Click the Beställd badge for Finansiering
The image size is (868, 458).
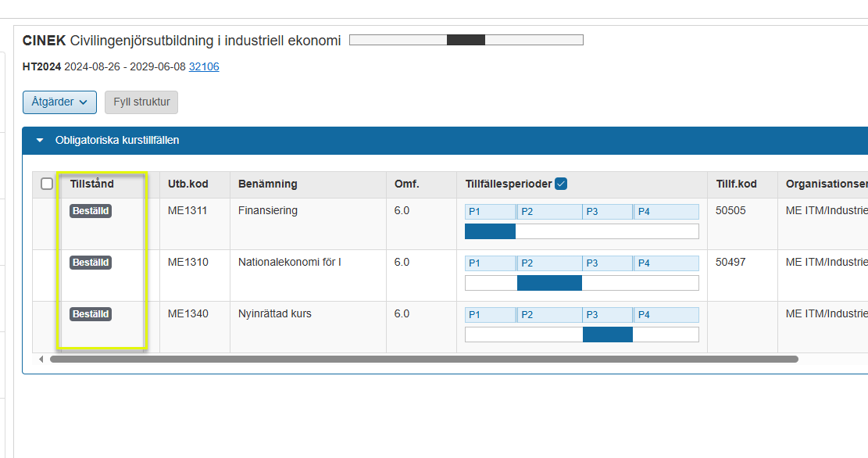[x=91, y=211]
